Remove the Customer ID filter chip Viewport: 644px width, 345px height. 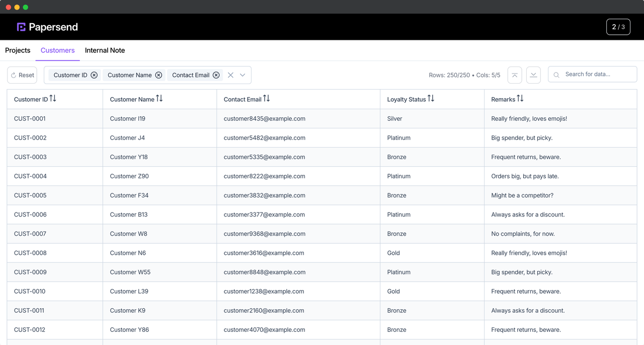94,75
